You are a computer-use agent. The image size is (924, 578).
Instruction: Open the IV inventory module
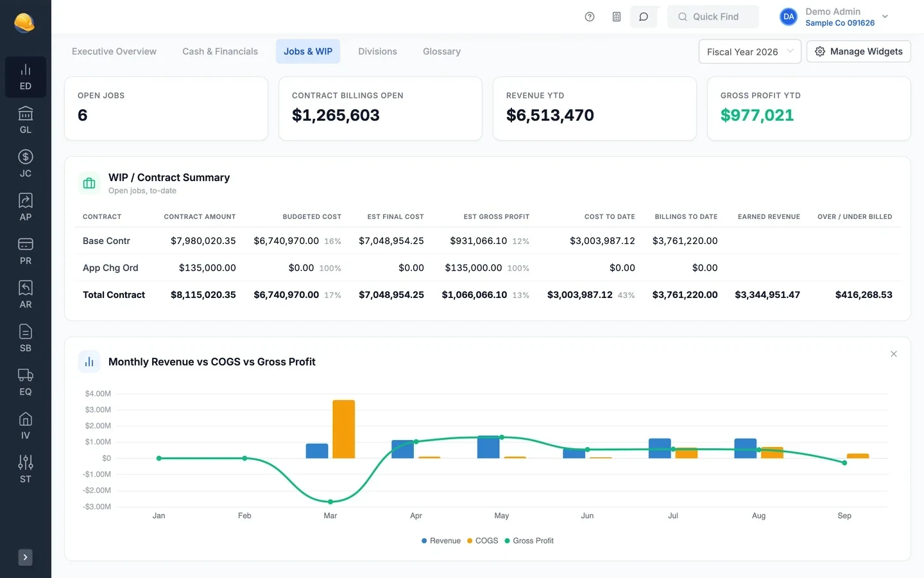(26, 426)
